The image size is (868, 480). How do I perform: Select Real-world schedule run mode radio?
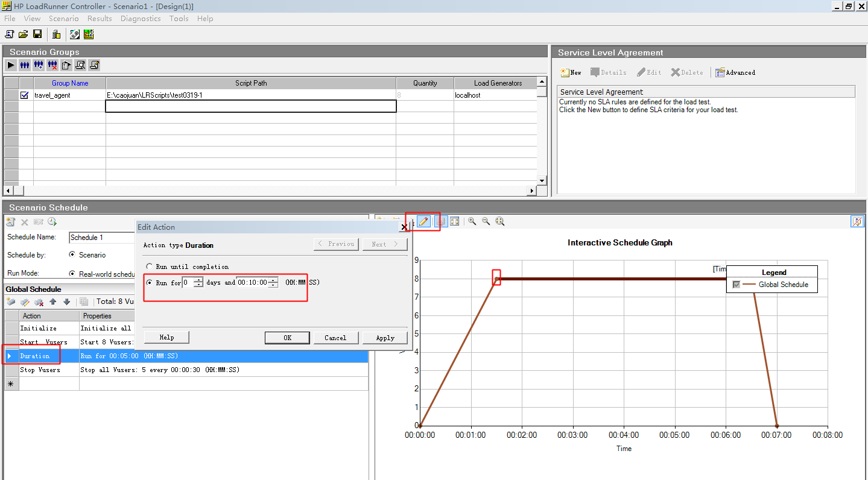coord(72,274)
